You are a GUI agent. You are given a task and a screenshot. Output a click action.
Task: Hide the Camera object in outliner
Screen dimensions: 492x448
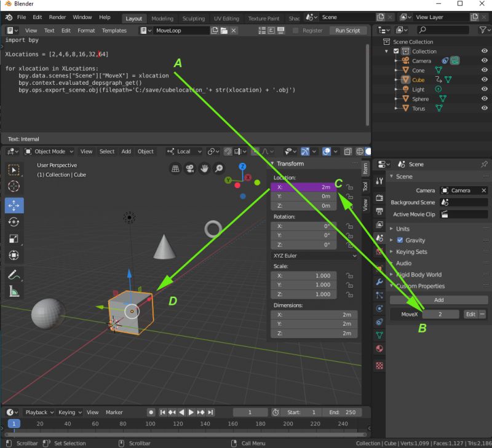tap(485, 60)
